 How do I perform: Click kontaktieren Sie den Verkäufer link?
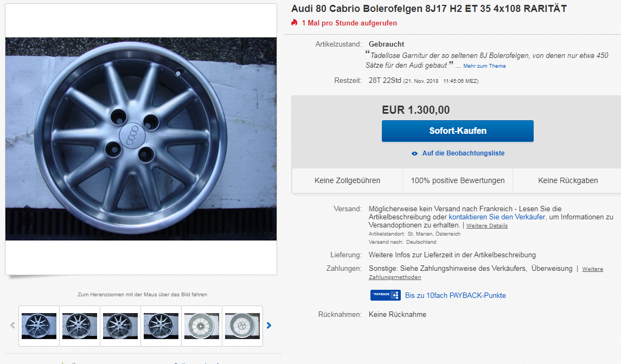497,217
